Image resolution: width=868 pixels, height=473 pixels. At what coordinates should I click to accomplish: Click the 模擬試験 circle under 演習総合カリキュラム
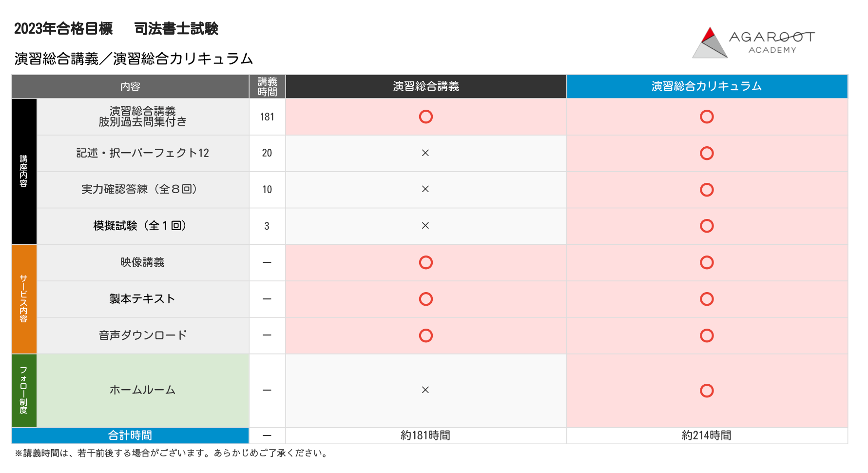[x=707, y=226]
